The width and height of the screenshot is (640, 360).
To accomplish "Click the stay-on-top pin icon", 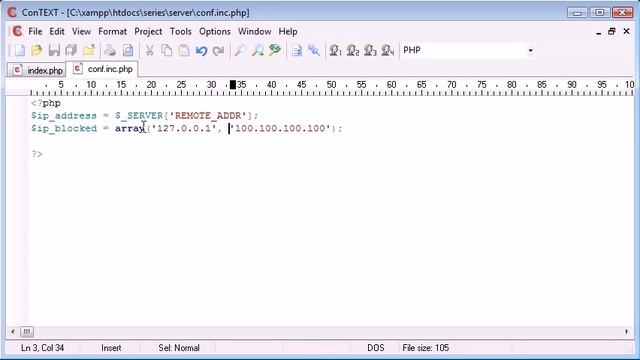I will (314, 50).
